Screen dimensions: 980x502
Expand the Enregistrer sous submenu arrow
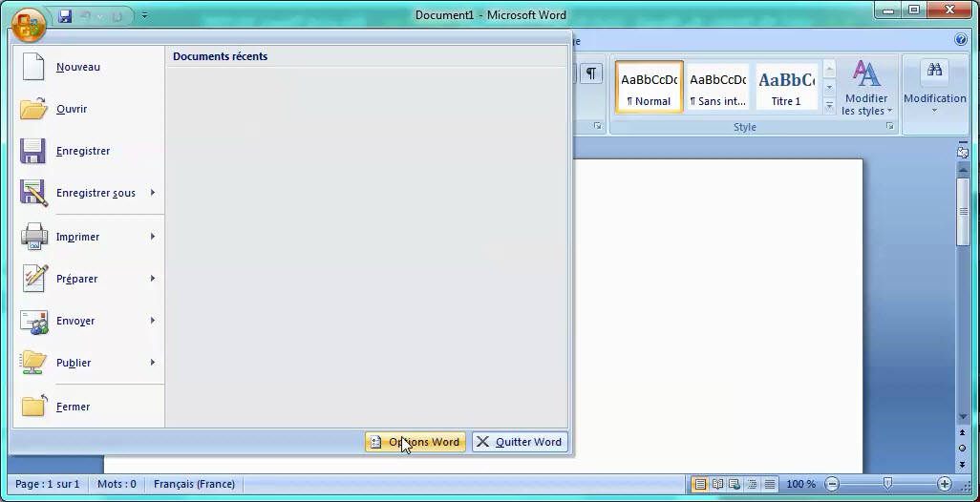click(153, 193)
